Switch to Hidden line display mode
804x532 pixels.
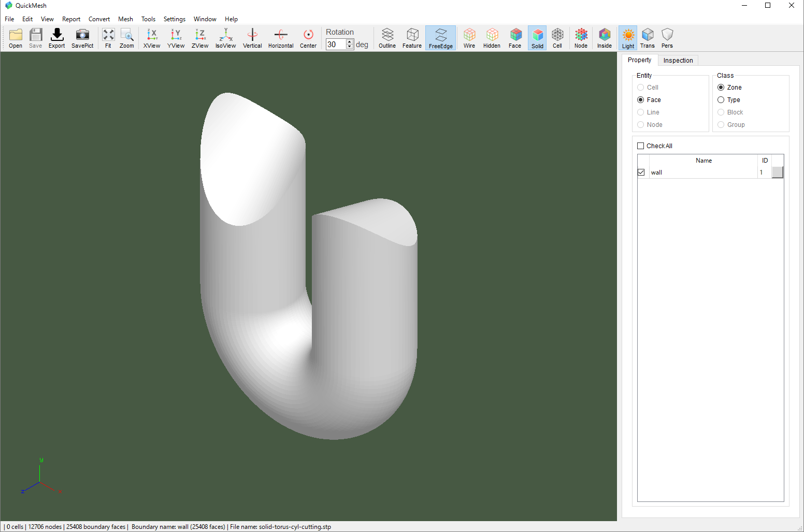tap(492, 38)
